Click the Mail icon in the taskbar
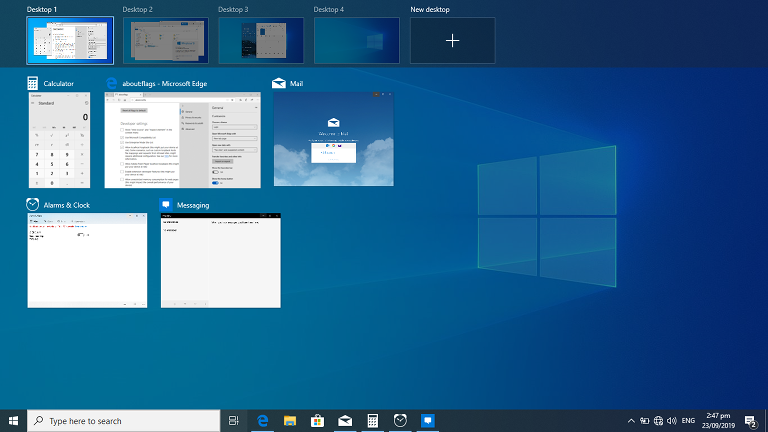Image resolution: width=768 pixels, height=432 pixels. [345, 421]
